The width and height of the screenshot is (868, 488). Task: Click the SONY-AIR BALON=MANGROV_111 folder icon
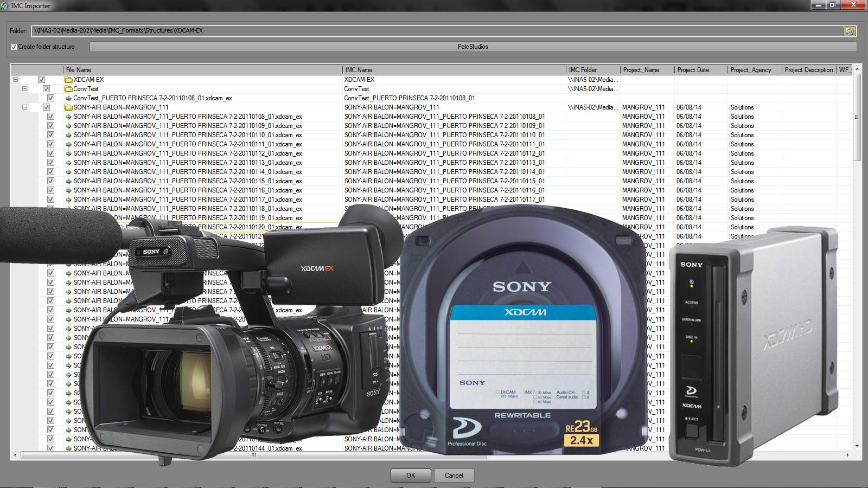pyautogui.click(x=68, y=107)
